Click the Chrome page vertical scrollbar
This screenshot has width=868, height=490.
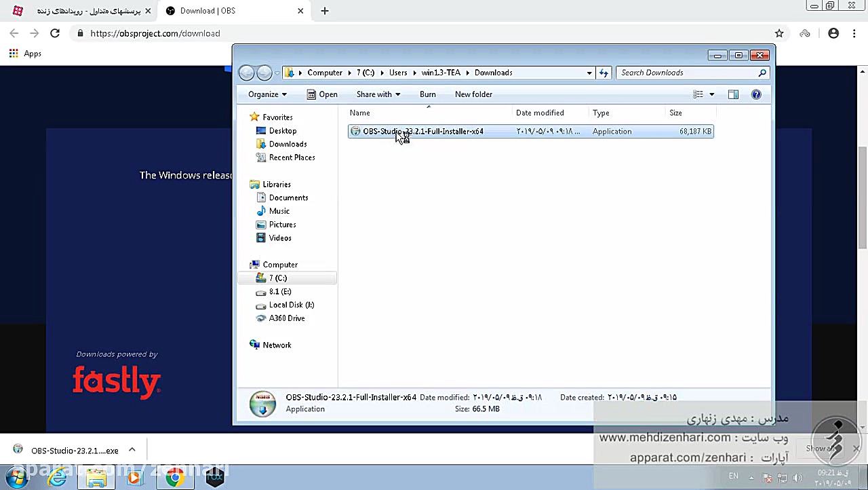(x=863, y=197)
